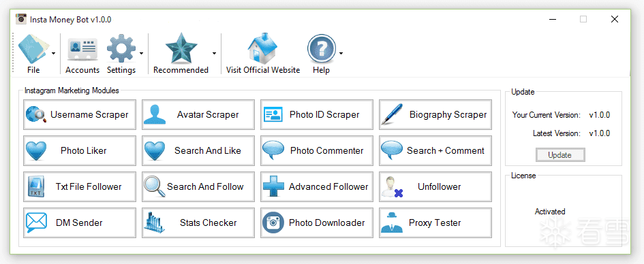The width and height of the screenshot is (644, 264).
Task: Open the File folder icon in toolbar
Action: point(33,48)
